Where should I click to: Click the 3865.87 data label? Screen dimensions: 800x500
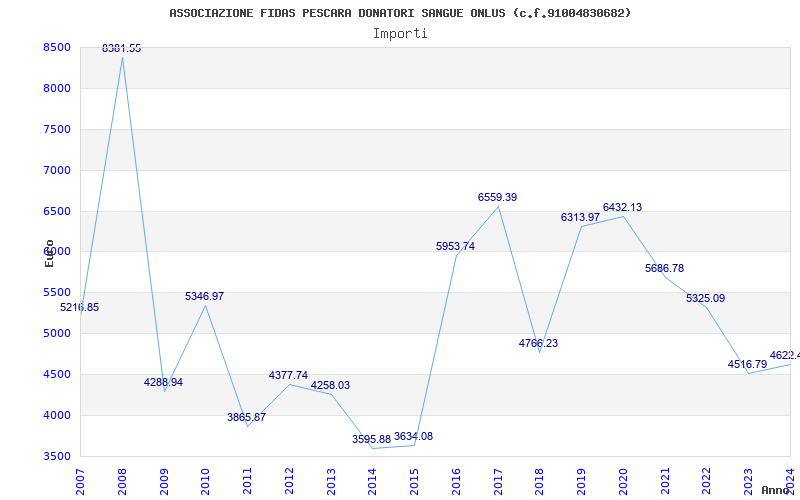tap(246, 417)
